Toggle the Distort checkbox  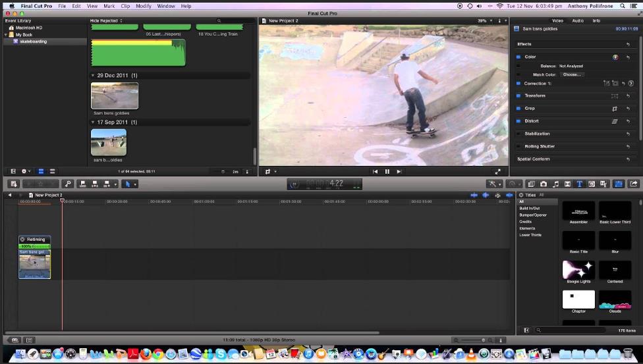[x=518, y=121]
